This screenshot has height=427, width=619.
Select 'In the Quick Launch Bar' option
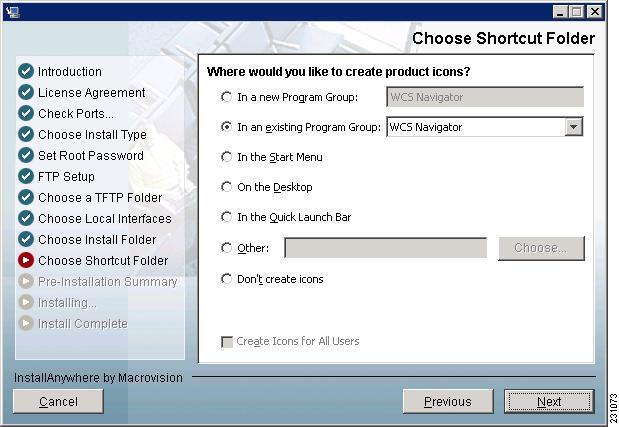coord(227,217)
